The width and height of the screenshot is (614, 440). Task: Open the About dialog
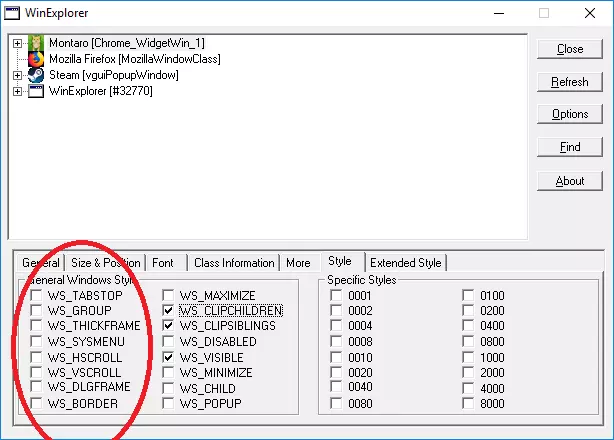[570, 181]
